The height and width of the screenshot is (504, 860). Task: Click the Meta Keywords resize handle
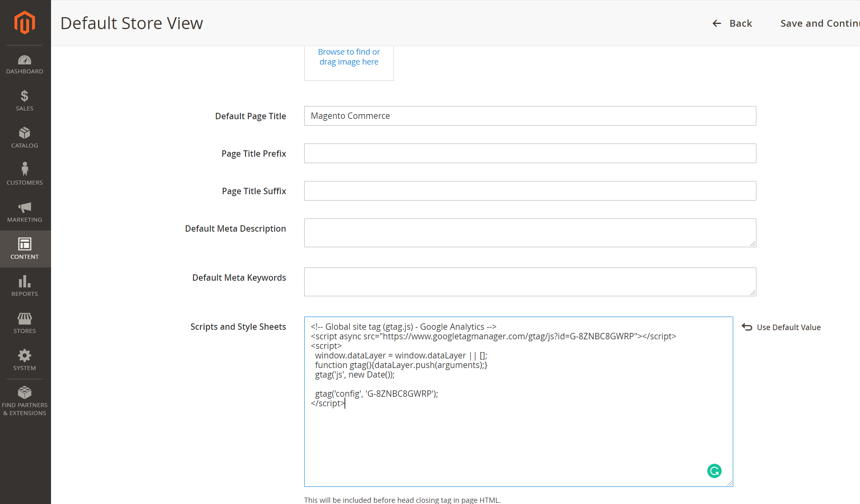(753, 293)
